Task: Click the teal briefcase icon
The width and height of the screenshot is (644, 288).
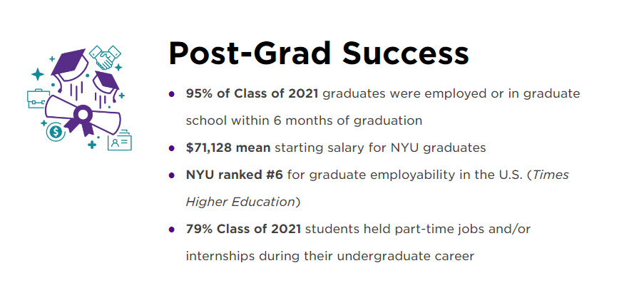Action: tap(36, 98)
